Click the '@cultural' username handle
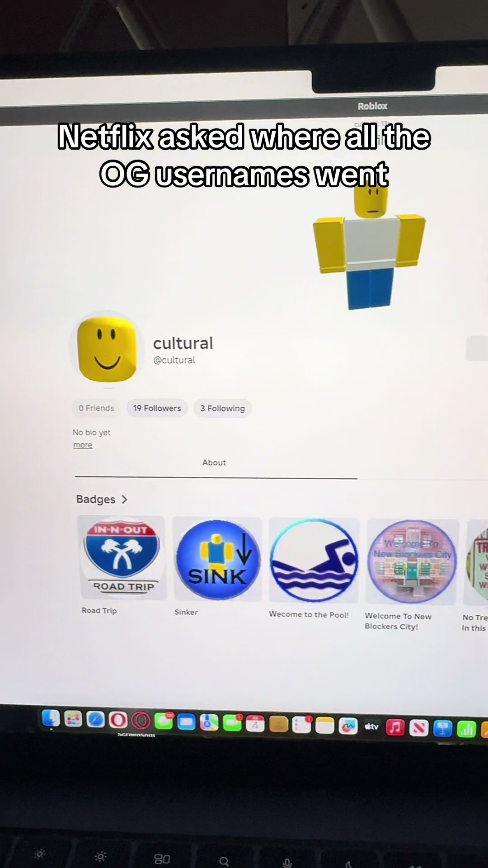 174,360
